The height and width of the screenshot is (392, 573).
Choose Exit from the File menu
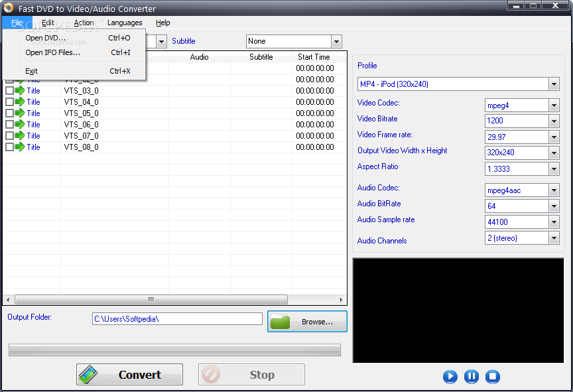tap(74, 71)
